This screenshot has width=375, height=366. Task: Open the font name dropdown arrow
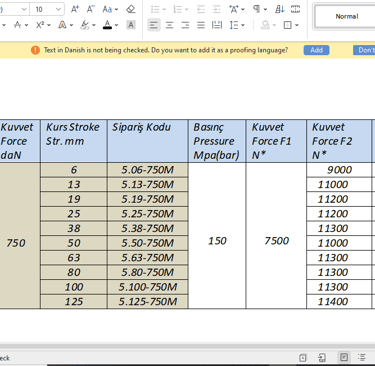[x=24, y=9]
